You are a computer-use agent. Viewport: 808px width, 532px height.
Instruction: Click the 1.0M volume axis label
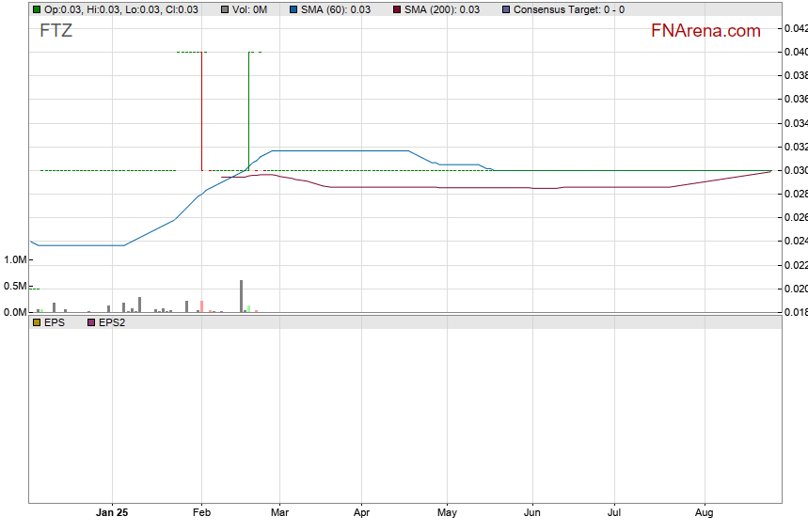(15, 258)
